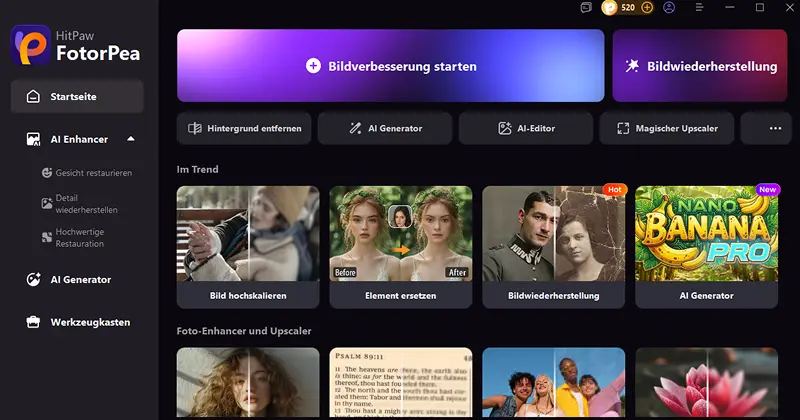Open Detail wiederherstellen sub-item

80,204
